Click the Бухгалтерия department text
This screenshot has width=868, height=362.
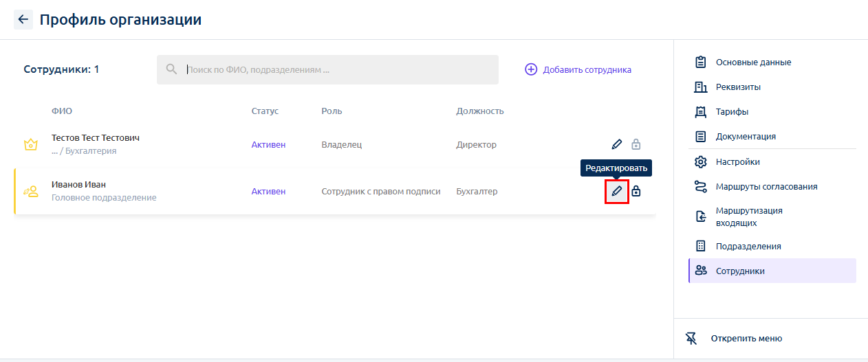pos(91,151)
